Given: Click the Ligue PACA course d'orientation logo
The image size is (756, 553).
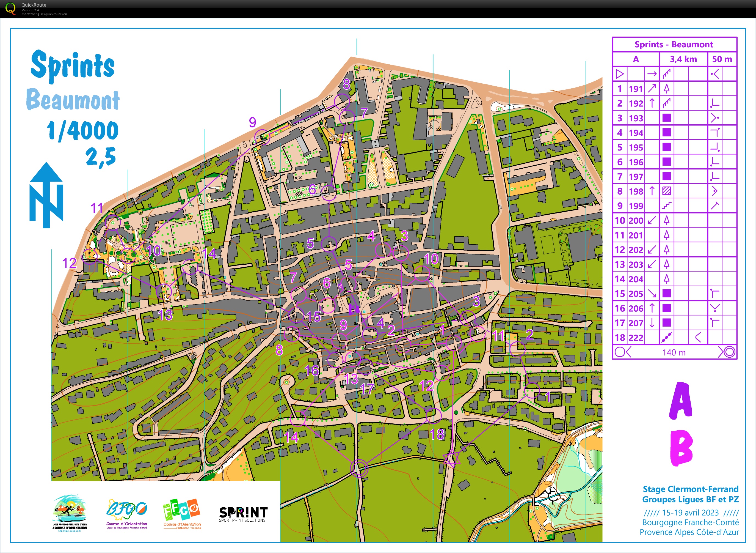Looking at the screenshot, I should tap(70, 513).
